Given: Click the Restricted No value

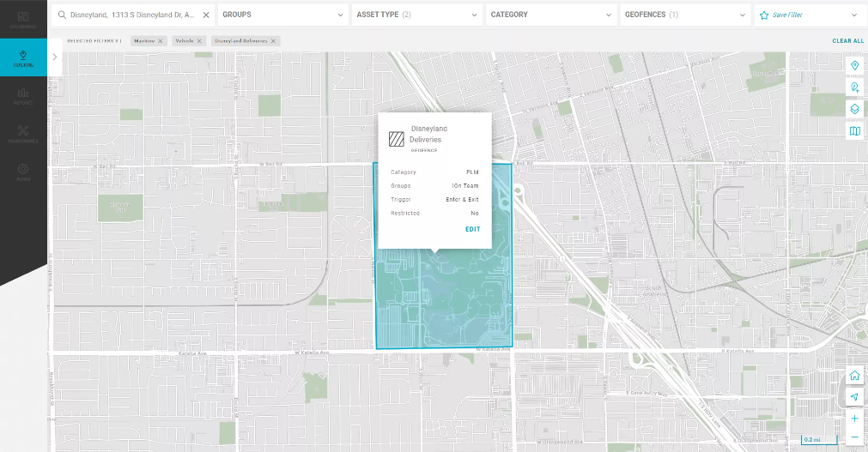Looking at the screenshot, I should click(x=475, y=213).
